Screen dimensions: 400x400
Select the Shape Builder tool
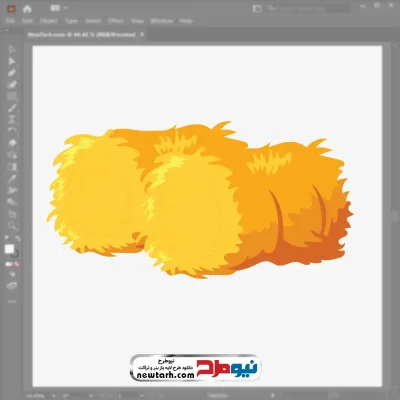[12, 155]
